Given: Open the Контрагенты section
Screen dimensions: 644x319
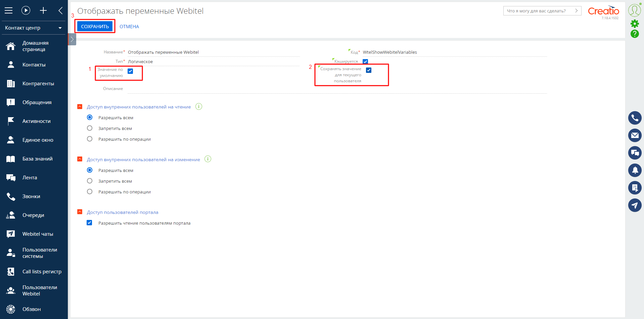Looking at the screenshot, I should pyautogui.click(x=34, y=84).
